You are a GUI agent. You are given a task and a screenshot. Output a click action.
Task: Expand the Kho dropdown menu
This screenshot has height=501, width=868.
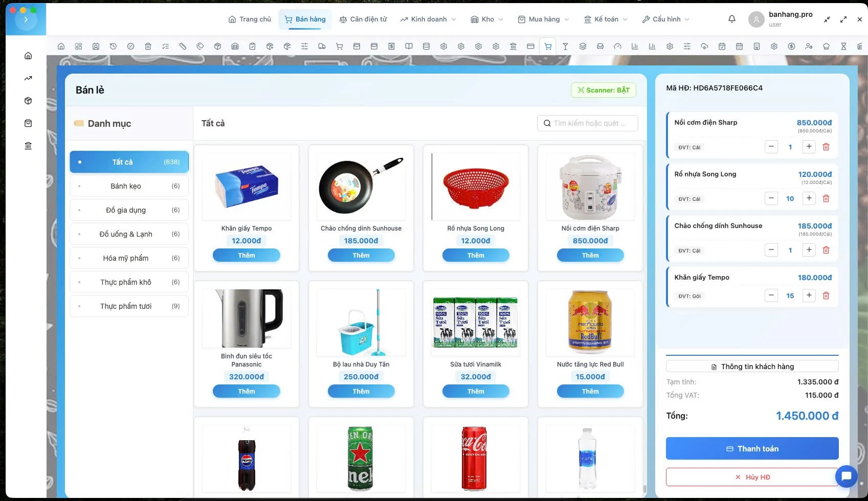pyautogui.click(x=487, y=19)
